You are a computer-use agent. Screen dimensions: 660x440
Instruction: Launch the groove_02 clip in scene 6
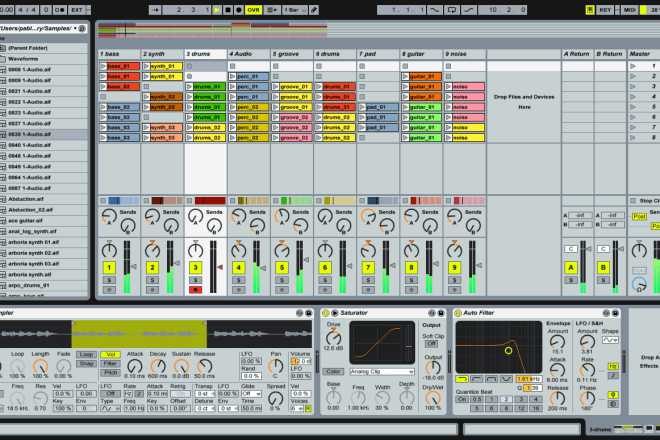(276, 117)
